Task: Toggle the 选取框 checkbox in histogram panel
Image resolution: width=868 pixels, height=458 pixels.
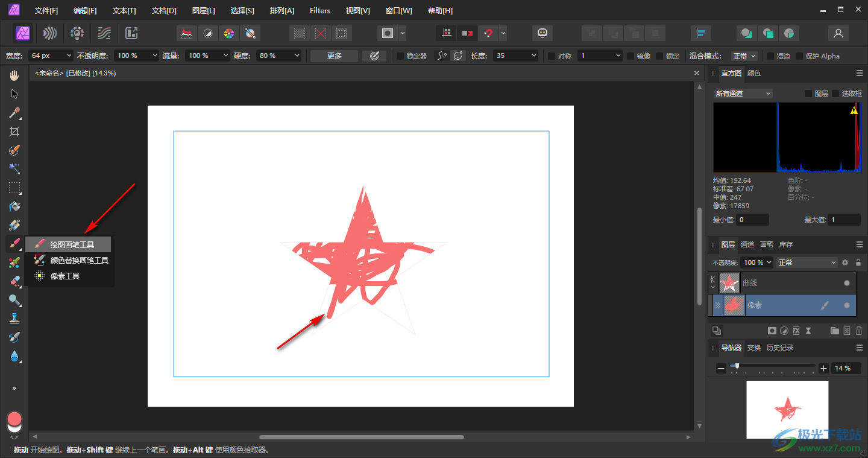Action: (x=835, y=94)
